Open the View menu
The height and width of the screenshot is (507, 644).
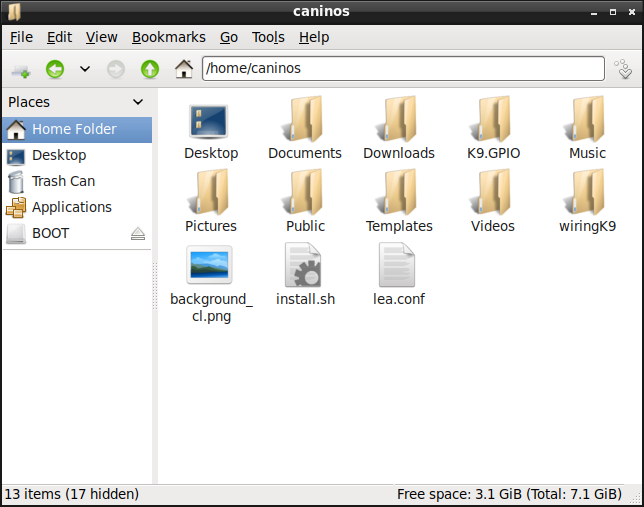[x=101, y=37]
